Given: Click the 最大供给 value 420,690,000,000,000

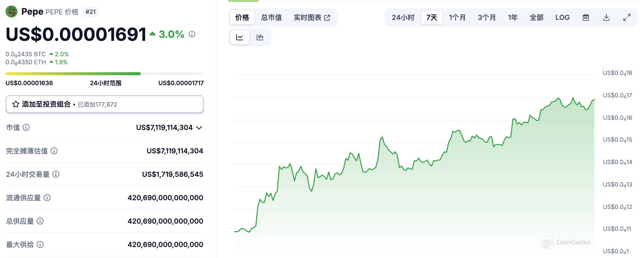Looking at the screenshot, I should click(x=166, y=245).
